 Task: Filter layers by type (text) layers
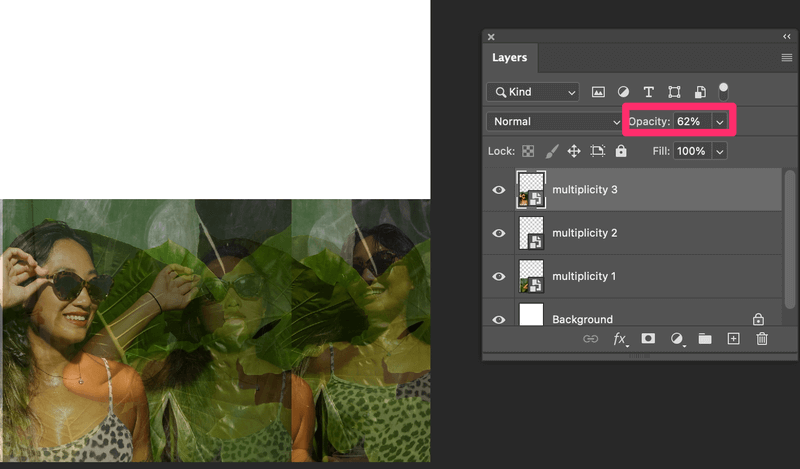pyautogui.click(x=649, y=92)
